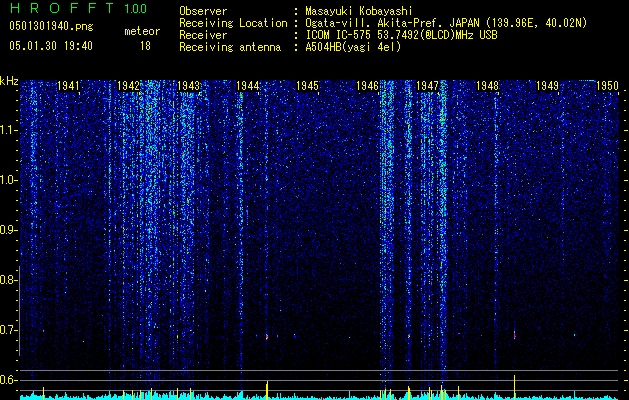Click the meteor count 18

pos(145,46)
